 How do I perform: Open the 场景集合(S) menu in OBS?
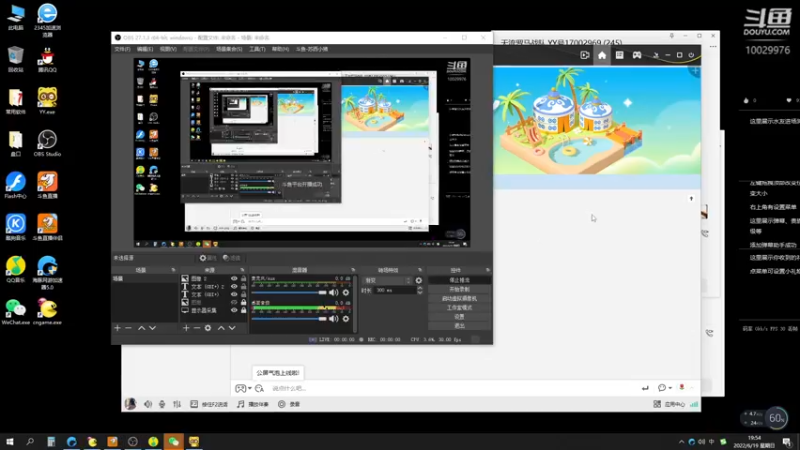click(x=229, y=49)
